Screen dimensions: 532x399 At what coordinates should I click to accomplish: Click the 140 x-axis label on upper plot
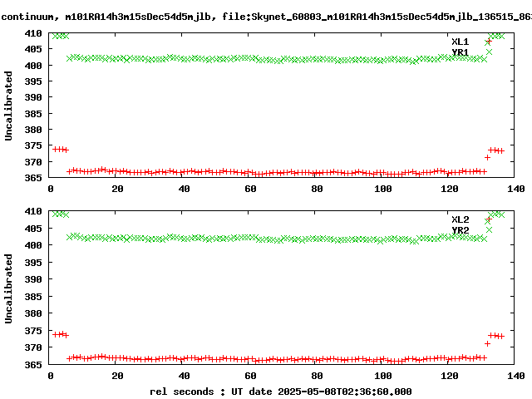tap(516, 189)
